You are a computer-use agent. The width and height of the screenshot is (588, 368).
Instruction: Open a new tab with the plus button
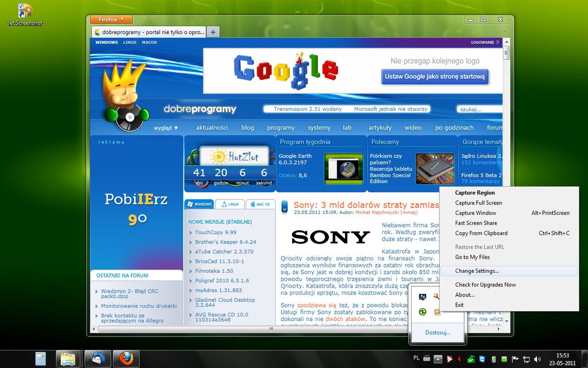coord(213,32)
